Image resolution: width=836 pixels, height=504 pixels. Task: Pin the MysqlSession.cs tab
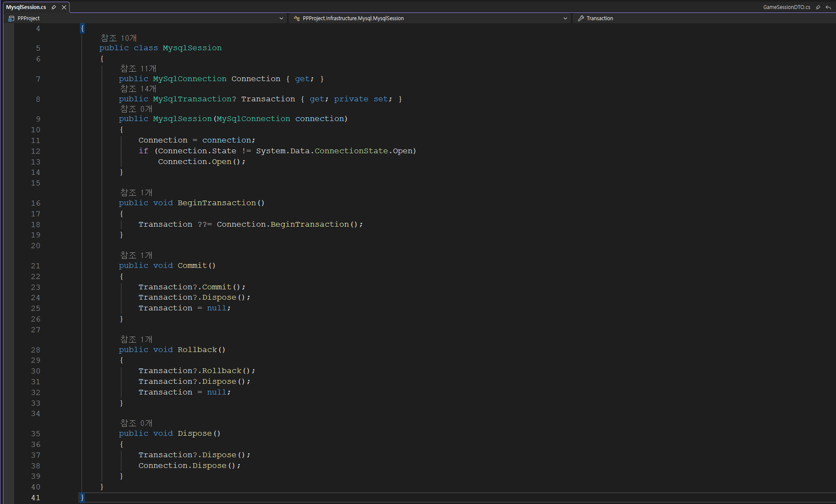tap(54, 7)
